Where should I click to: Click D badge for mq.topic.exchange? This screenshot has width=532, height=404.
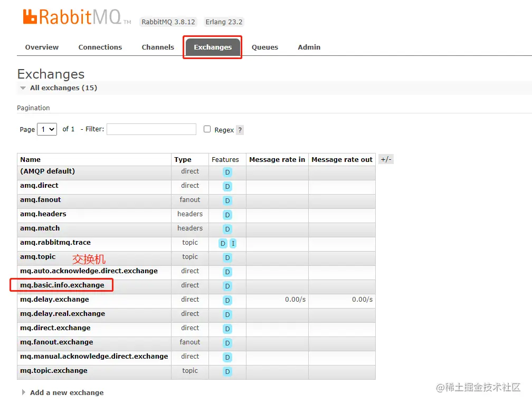227,371
